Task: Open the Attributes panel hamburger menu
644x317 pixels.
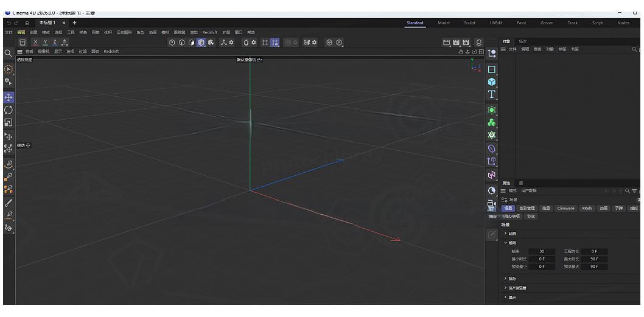Action: [x=503, y=191]
